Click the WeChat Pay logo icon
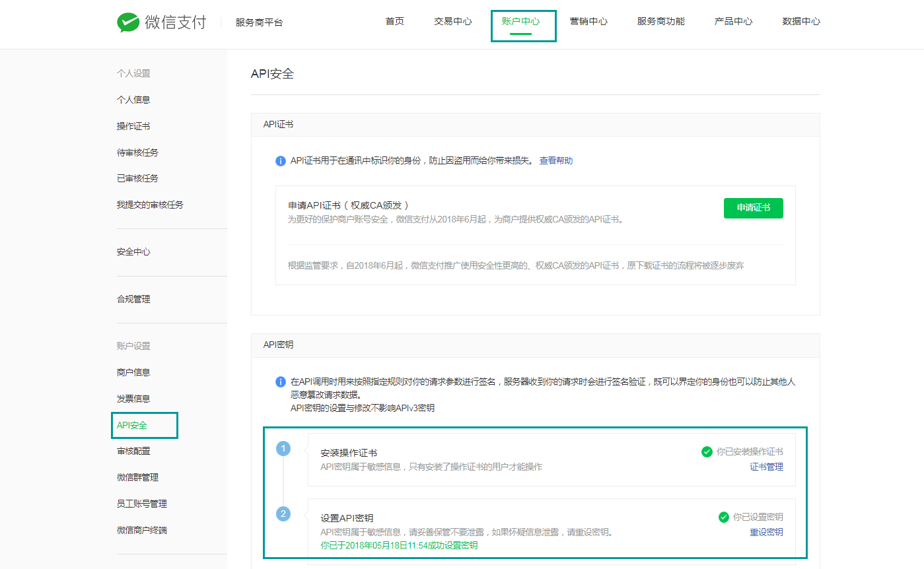The height and width of the screenshot is (569, 924). point(128,22)
